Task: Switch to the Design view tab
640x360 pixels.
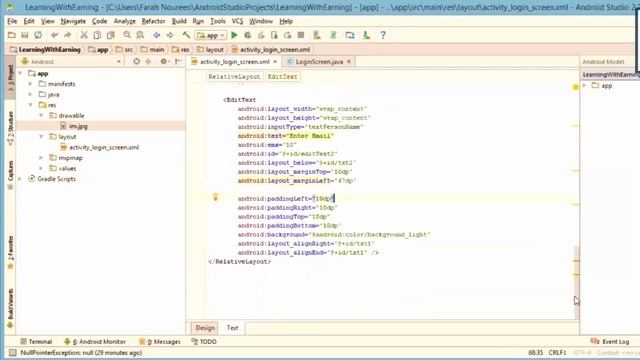Action: 205,328
